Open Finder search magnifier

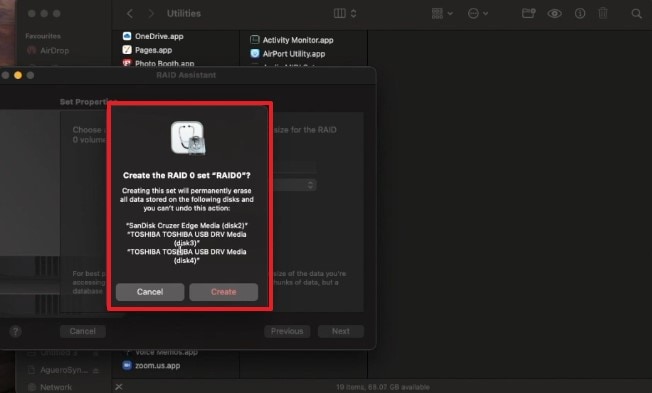[636, 14]
